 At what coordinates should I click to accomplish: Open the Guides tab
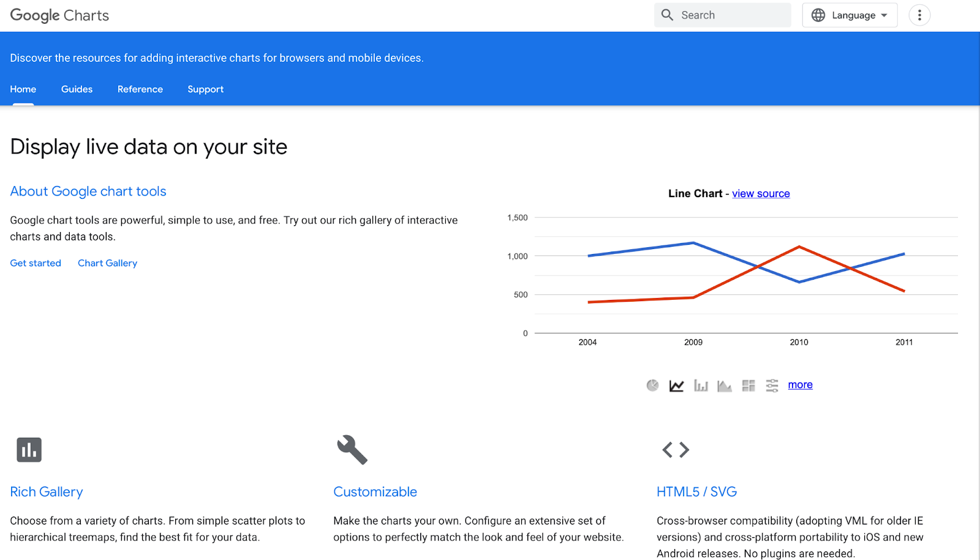(x=77, y=89)
